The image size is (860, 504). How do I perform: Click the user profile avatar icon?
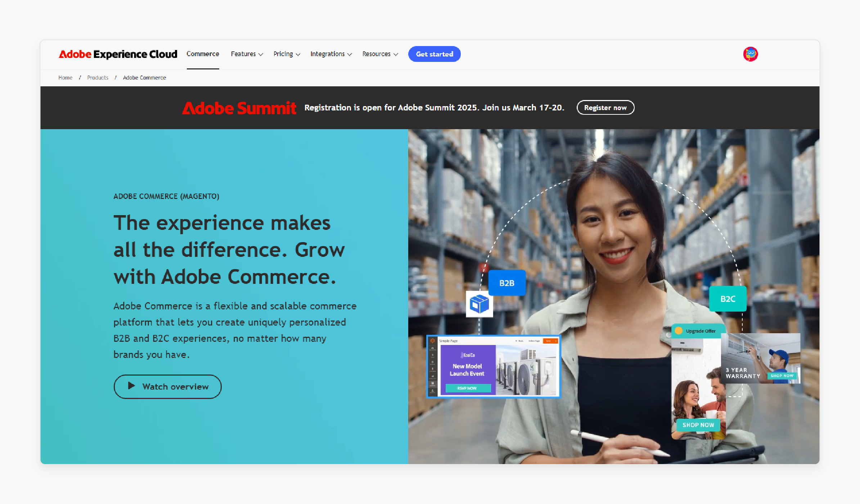point(750,54)
